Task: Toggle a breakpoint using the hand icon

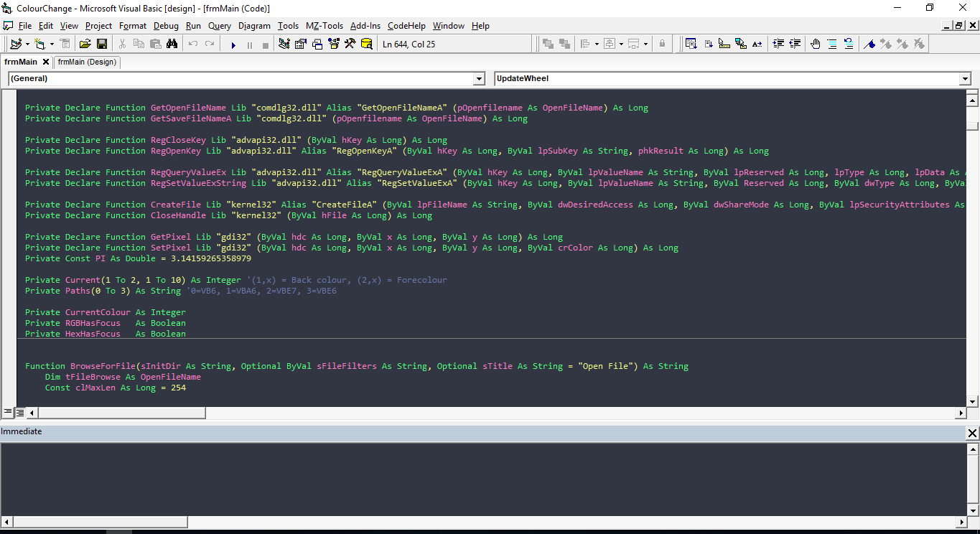Action: coord(816,44)
